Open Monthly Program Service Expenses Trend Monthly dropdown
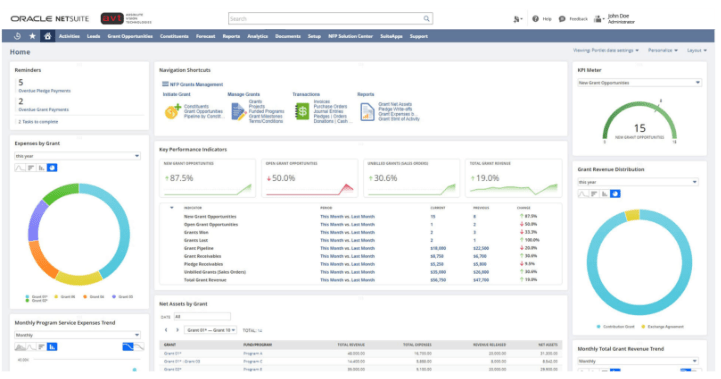 tap(77, 335)
